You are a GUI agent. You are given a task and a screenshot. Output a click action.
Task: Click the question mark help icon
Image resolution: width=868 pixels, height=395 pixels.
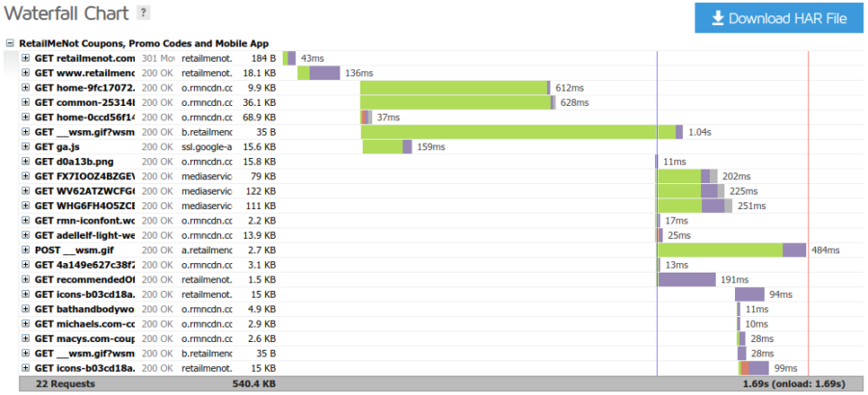click(144, 13)
